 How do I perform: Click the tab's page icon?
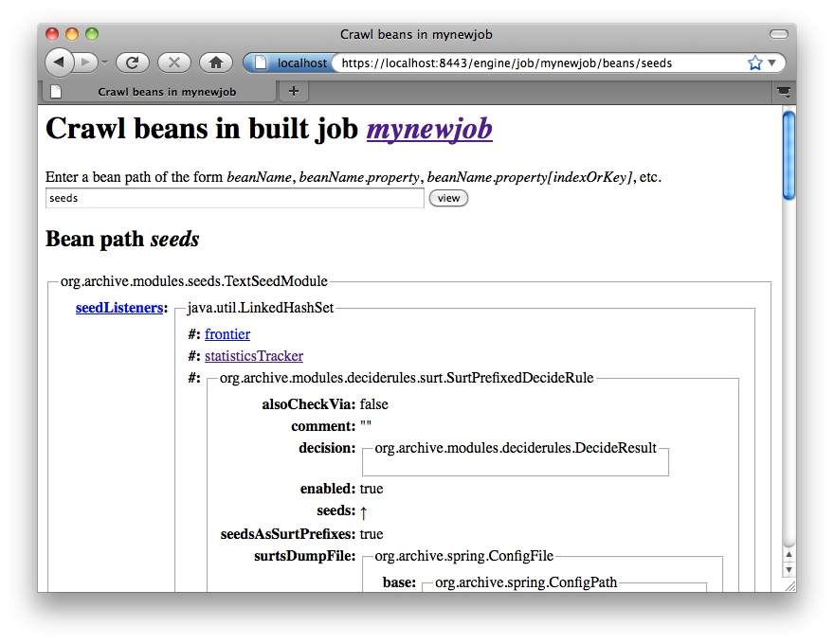pos(56,92)
